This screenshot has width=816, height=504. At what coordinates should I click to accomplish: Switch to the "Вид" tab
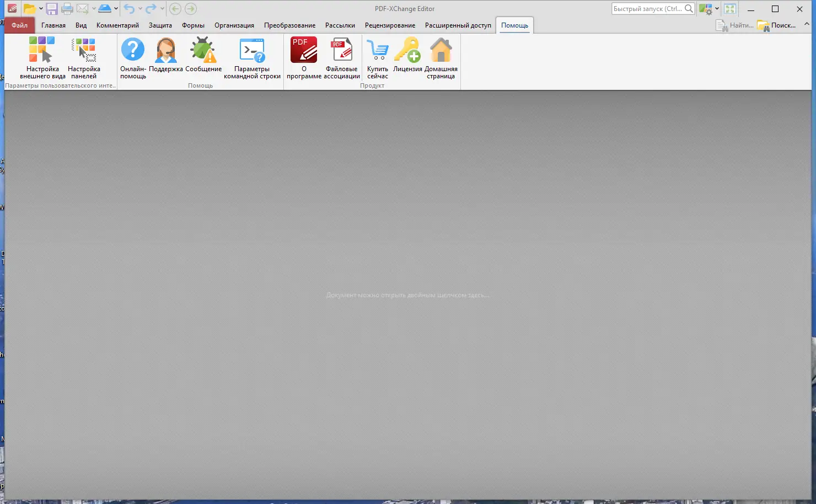[81, 25]
